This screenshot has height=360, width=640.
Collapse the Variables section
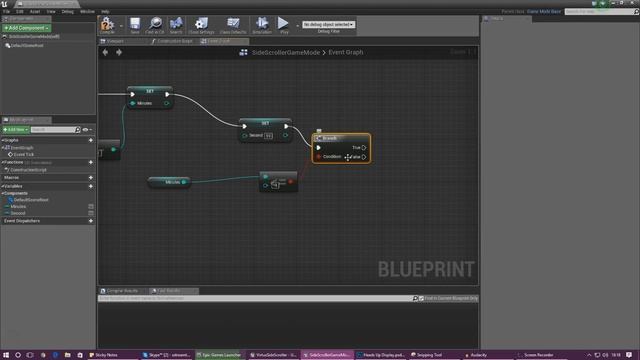(2, 186)
